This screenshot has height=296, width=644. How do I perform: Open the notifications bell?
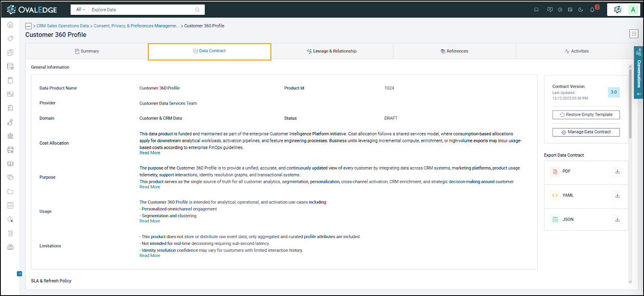tap(592, 10)
